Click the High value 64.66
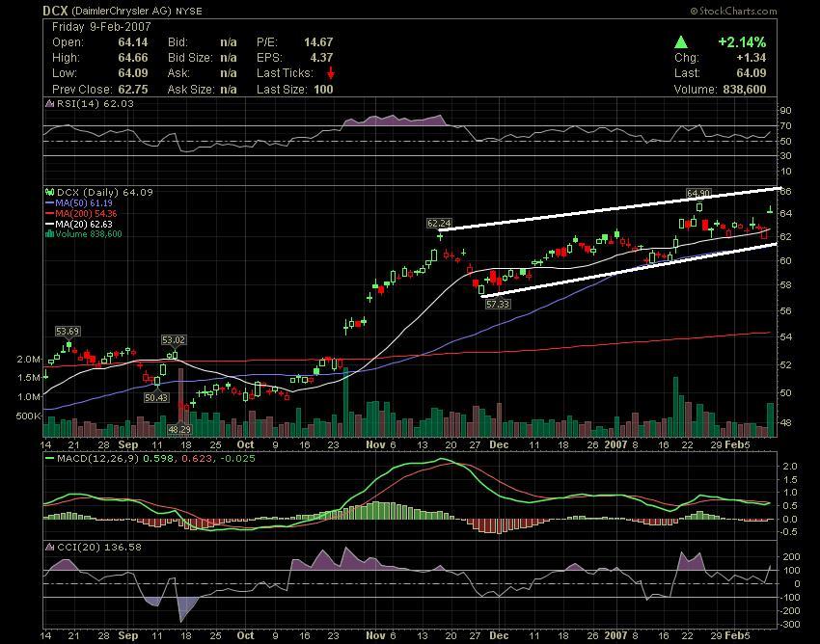The width and height of the screenshot is (820, 644). (x=133, y=58)
